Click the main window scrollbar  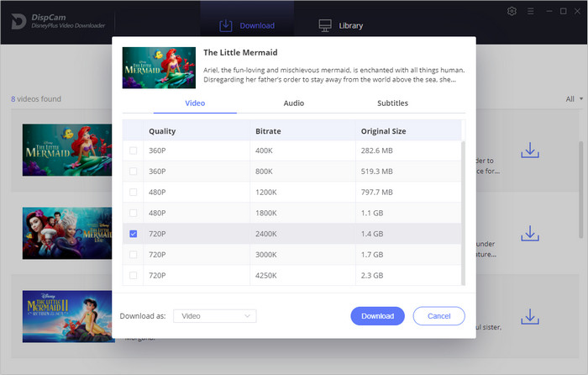[581, 189]
